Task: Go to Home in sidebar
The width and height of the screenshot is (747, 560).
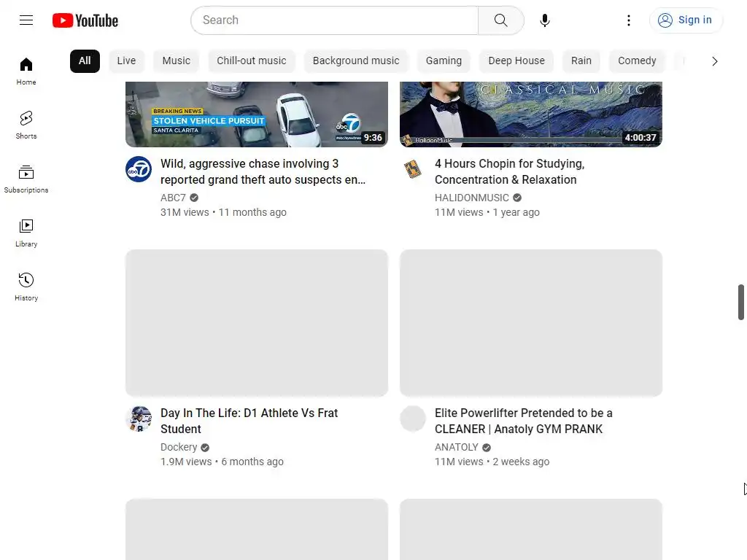Action: tap(26, 71)
